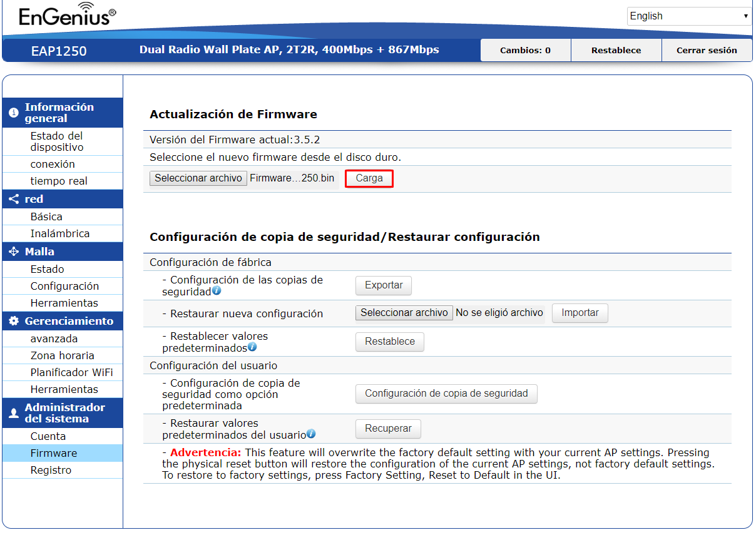The height and width of the screenshot is (535, 756).
Task: Click the share icon next to red
Action: 14,199
